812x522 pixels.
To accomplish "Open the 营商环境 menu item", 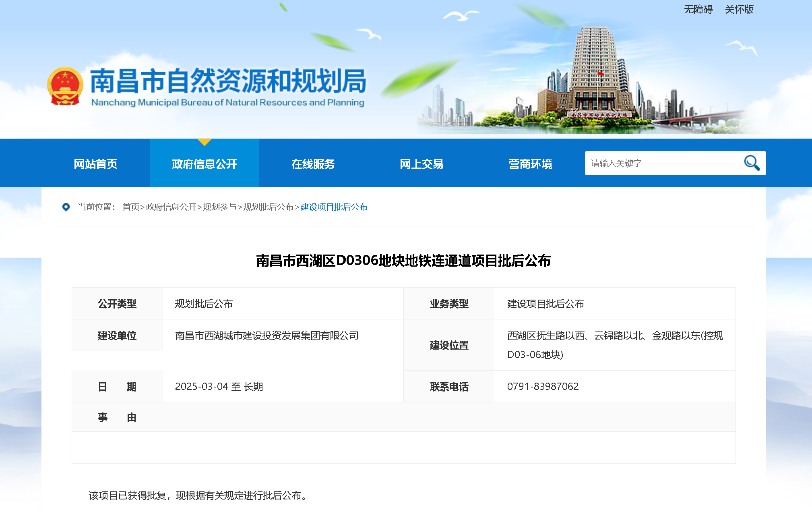I will [x=530, y=164].
